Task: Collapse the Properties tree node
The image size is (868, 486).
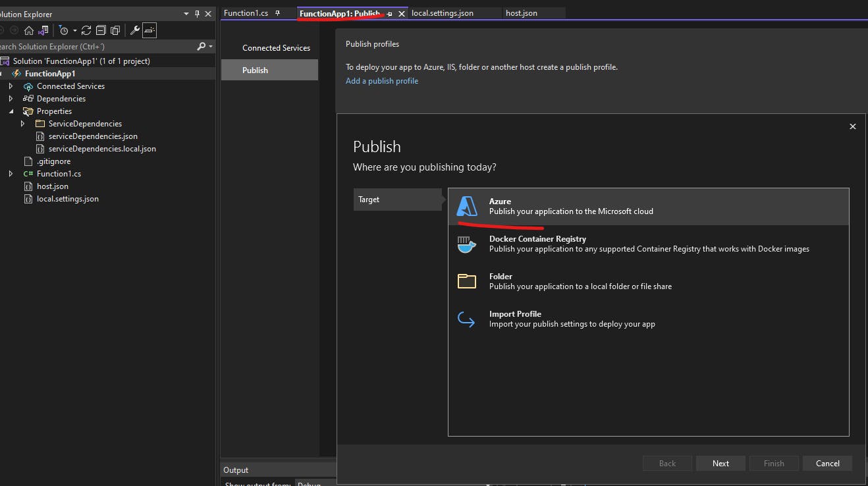Action: click(x=11, y=111)
